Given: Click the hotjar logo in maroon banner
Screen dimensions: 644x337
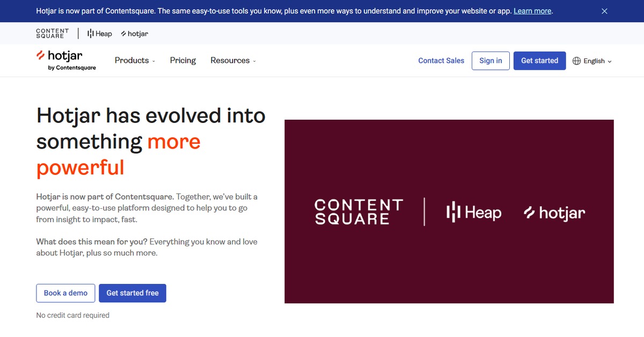Looking at the screenshot, I should coord(554,213).
